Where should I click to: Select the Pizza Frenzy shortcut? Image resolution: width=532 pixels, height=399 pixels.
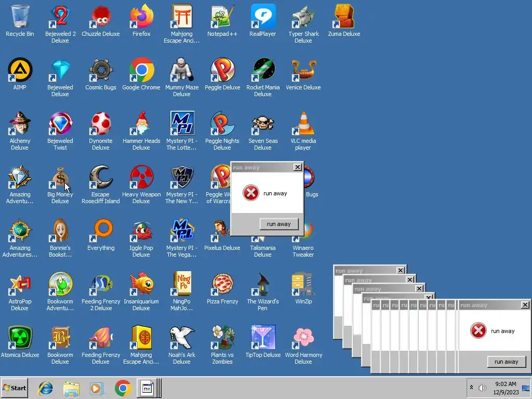222,284
